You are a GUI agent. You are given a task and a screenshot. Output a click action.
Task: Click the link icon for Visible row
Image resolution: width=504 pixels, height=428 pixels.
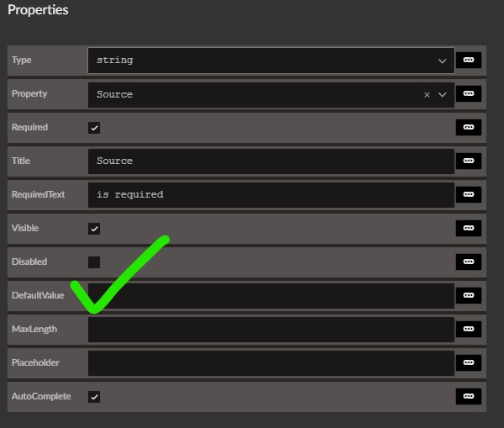click(469, 228)
